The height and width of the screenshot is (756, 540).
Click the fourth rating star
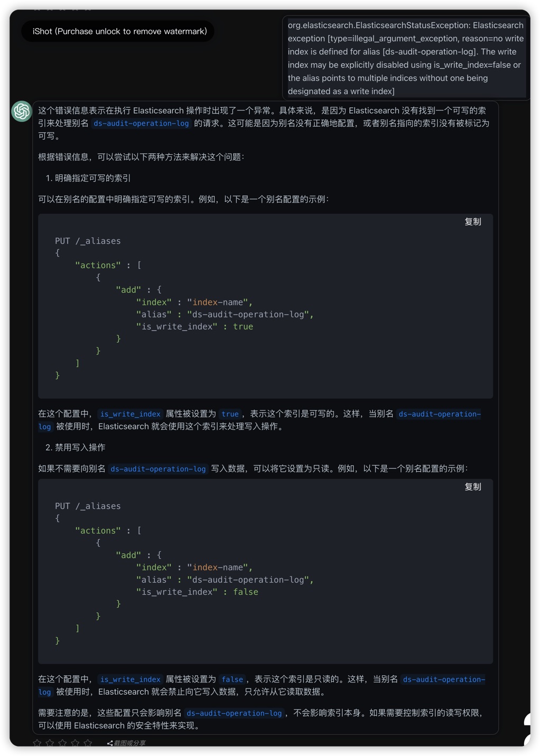coord(75,743)
